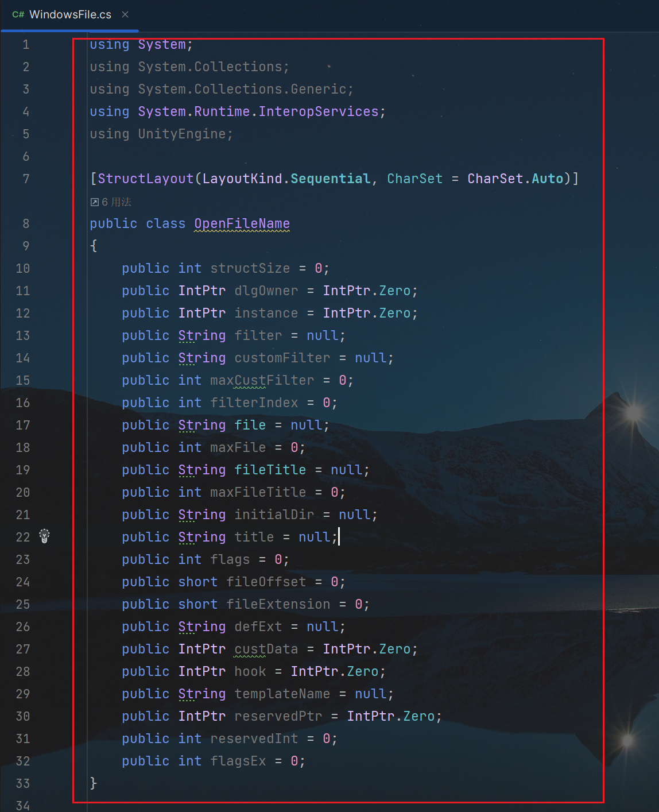Click the fileOffset field name
This screenshot has width=659, height=812.
(x=266, y=582)
